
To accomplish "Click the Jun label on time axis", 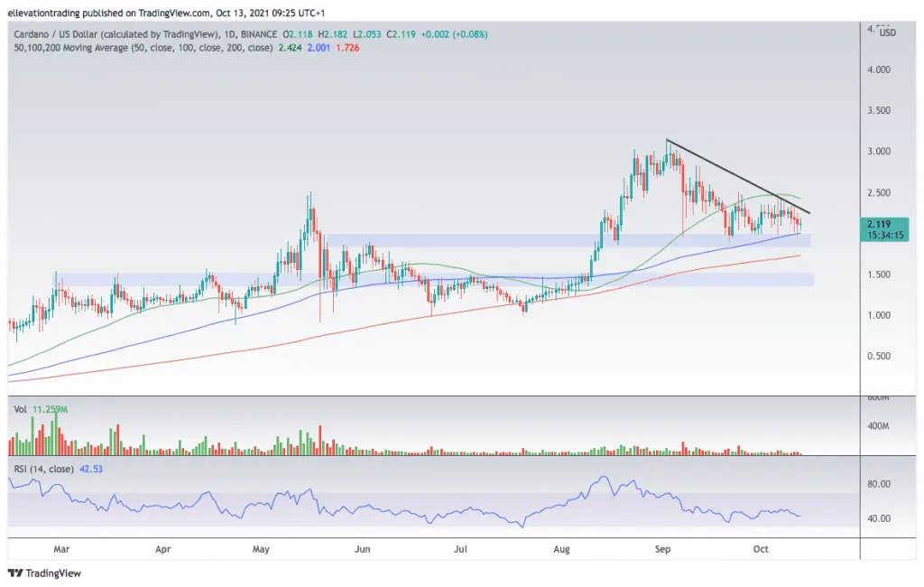I will click(x=363, y=549).
